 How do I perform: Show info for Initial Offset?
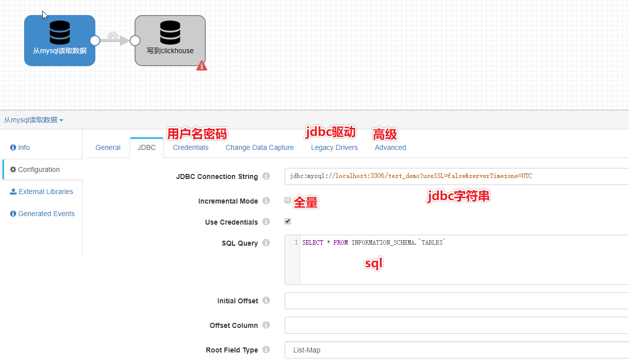[266, 300]
